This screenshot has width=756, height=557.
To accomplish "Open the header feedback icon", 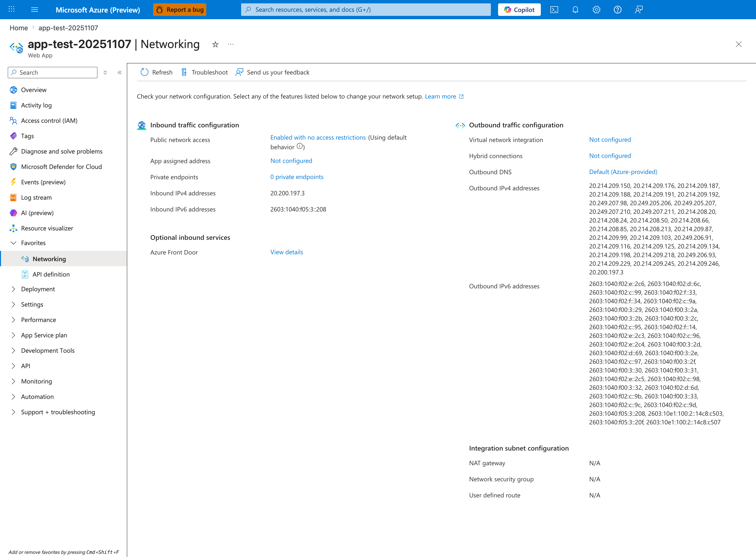I will pos(639,9).
